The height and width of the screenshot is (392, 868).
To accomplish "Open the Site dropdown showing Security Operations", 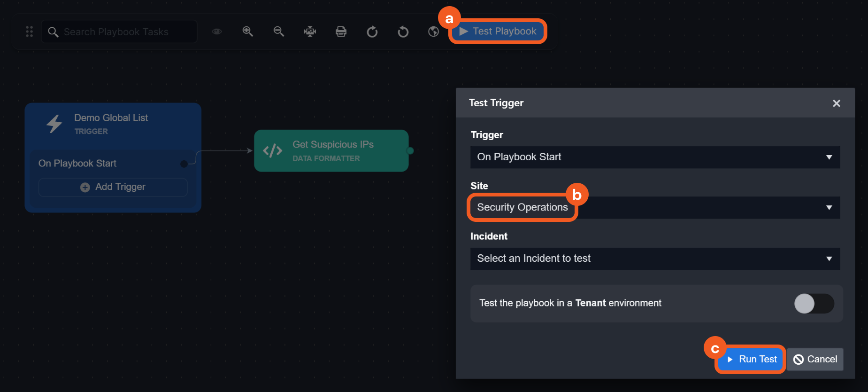I will [655, 208].
